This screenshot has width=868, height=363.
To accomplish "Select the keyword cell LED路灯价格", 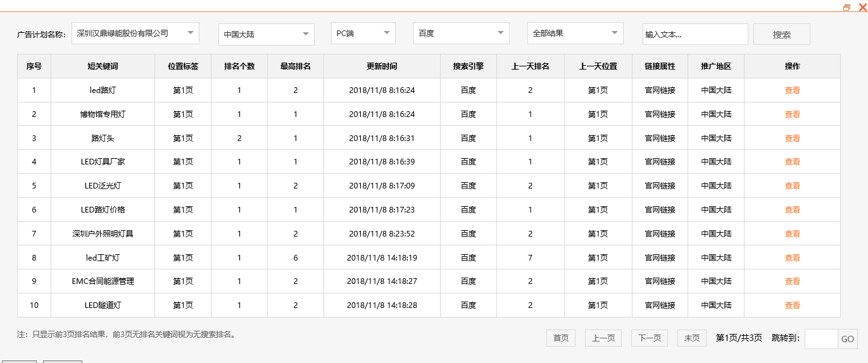I will tap(103, 210).
